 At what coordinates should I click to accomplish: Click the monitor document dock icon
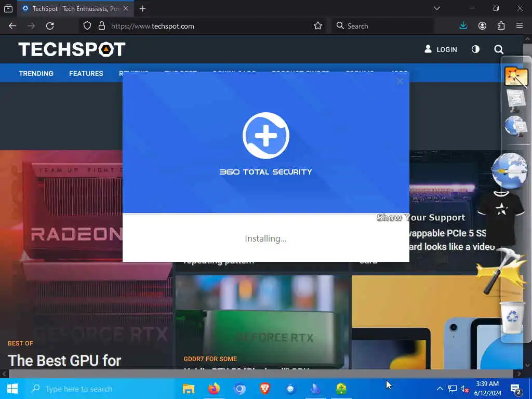point(516,100)
